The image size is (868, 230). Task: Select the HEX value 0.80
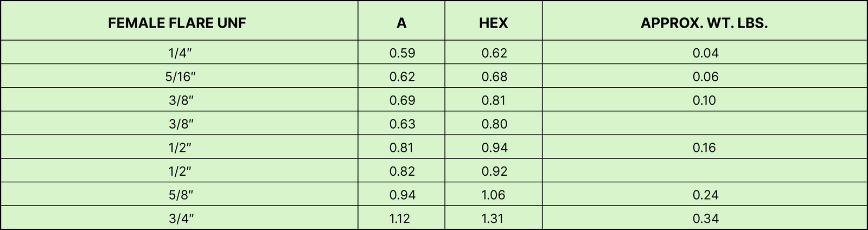coord(494,124)
